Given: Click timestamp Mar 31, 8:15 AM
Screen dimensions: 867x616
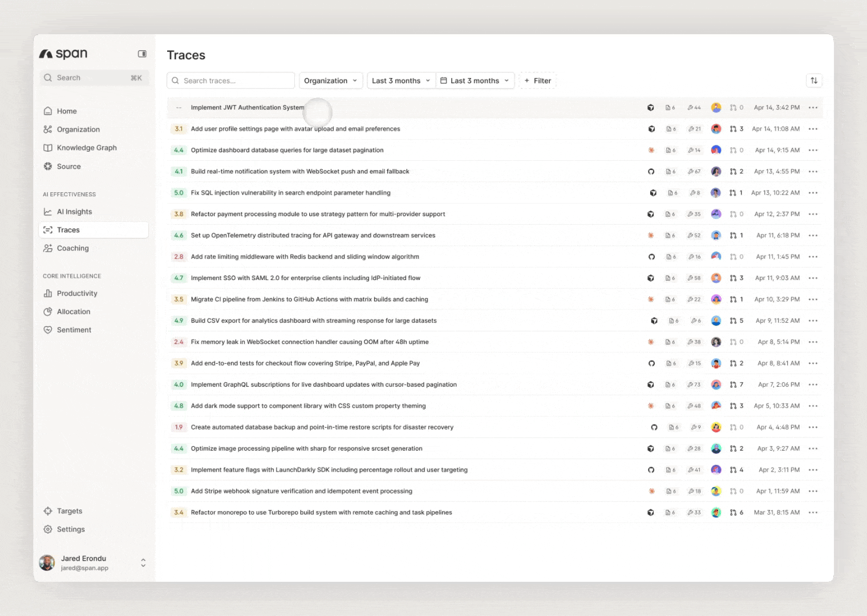Looking at the screenshot, I should (777, 513).
